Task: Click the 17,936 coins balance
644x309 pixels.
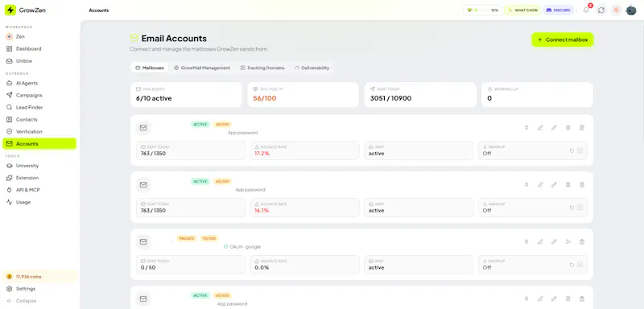Action: 39,277
